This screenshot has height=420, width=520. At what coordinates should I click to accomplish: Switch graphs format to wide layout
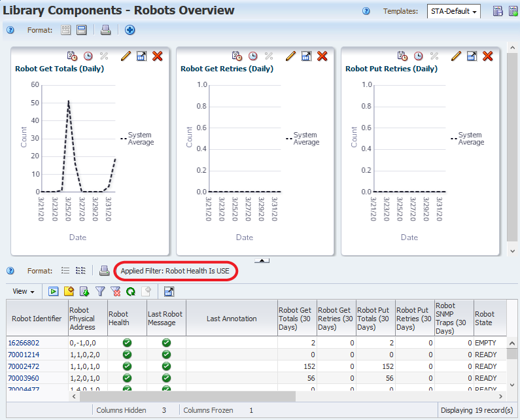tap(82, 30)
